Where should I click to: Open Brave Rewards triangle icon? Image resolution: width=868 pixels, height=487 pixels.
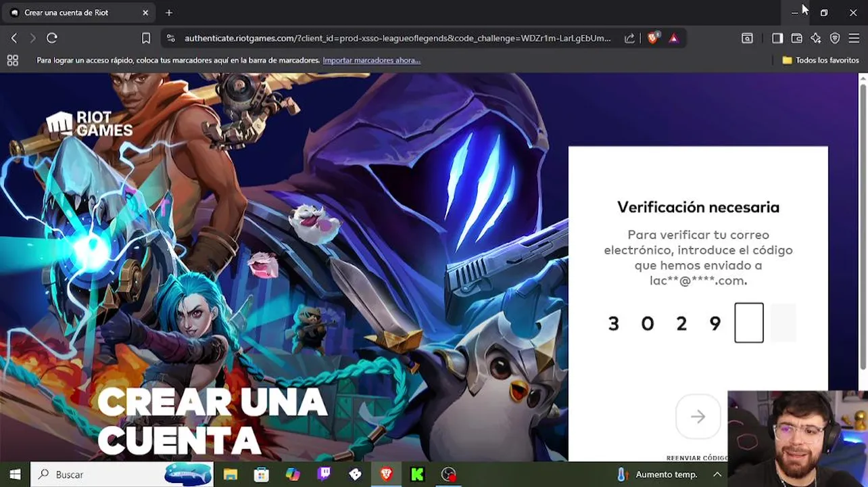pyautogui.click(x=674, y=39)
